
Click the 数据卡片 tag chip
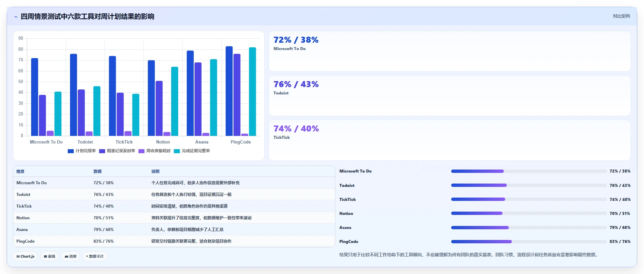coord(95,256)
